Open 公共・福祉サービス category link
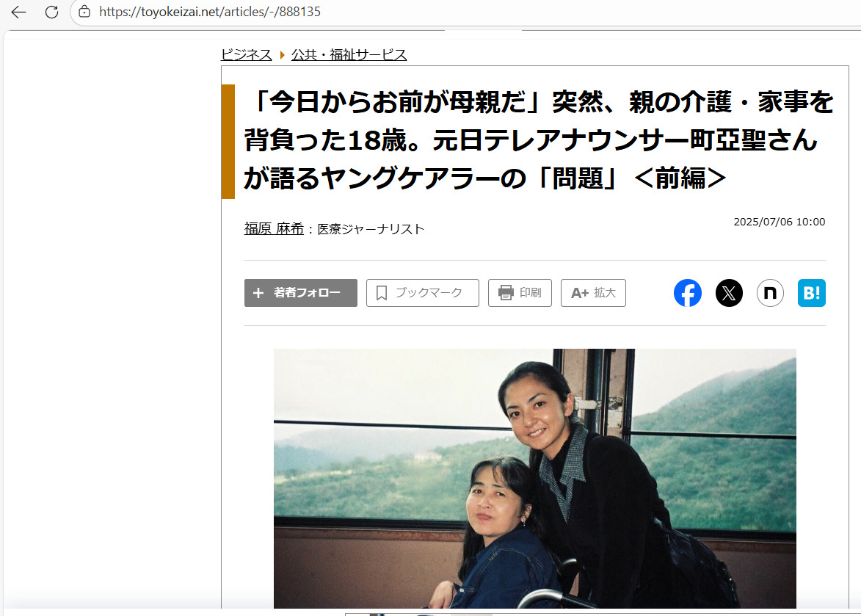 click(349, 55)
